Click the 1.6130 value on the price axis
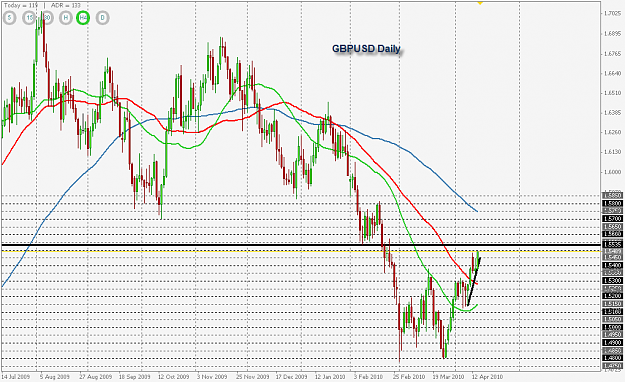Viewport: 625px width, 382px height. [613, 152]
